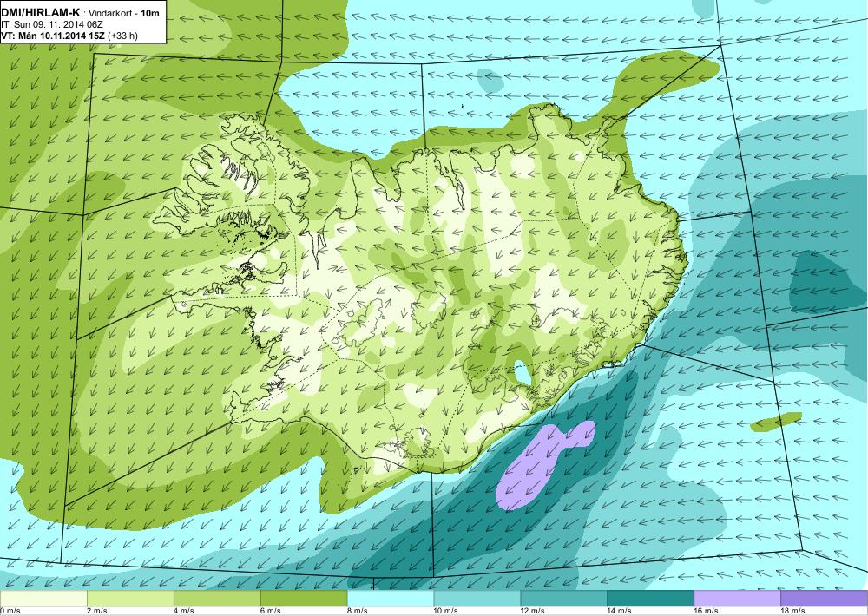
Task: Click the dark green 6–8 m/s legend swatch
Action: pos(304,599)
